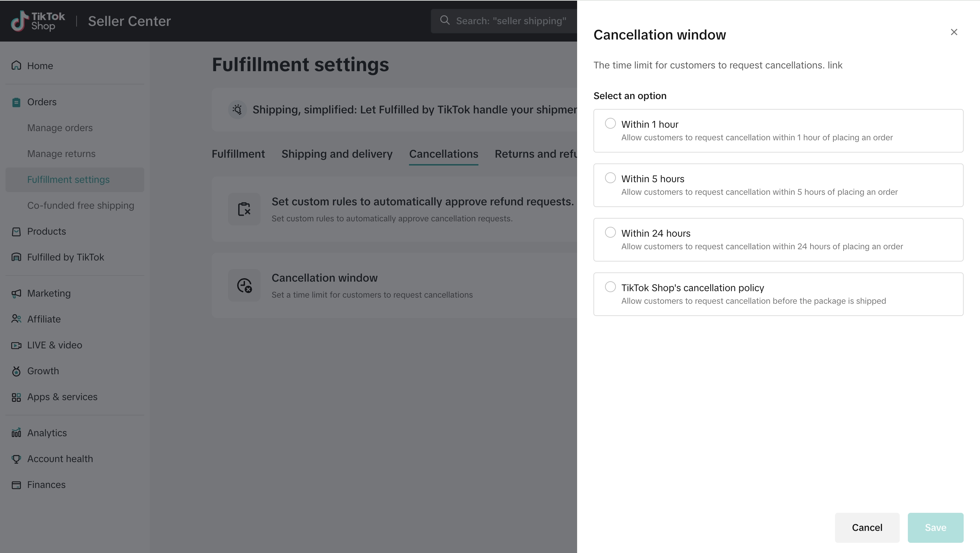Select the Within 5 hours radio option
The width and height of the screenshot is (980, 553).
point(610,178)
